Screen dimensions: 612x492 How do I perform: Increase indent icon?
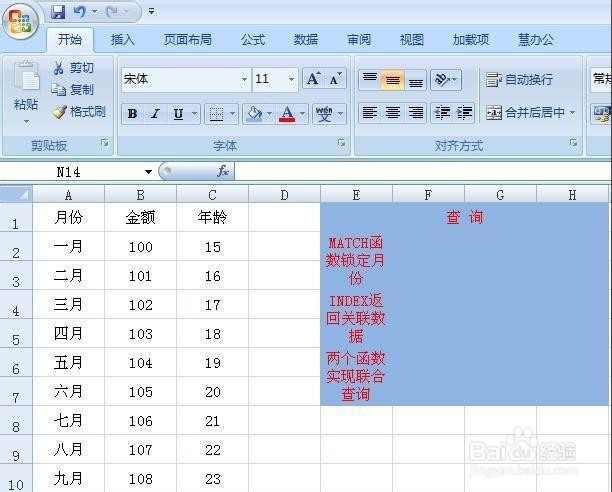[464, 113]
